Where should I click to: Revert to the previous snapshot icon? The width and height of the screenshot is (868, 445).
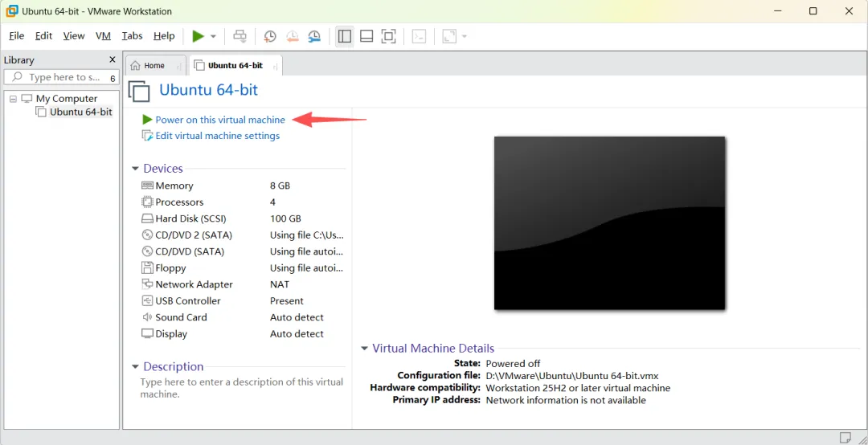tap(292, 36)
